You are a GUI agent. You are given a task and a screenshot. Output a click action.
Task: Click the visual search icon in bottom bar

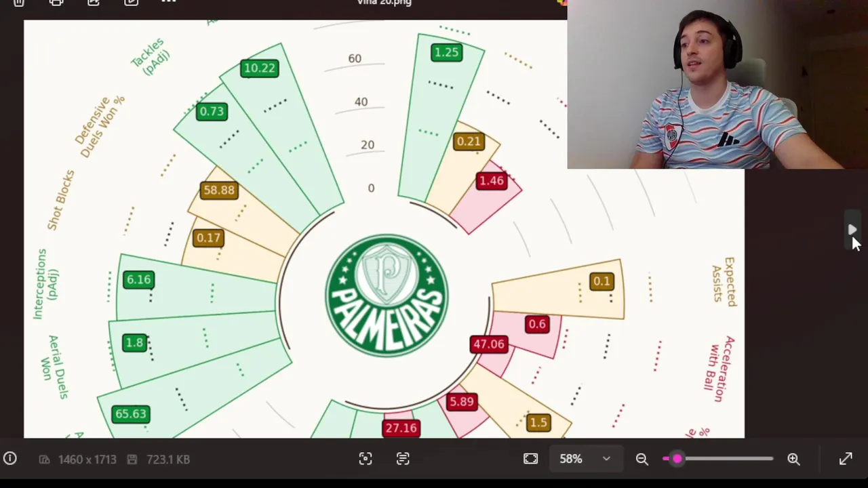[x=366, y=459]
